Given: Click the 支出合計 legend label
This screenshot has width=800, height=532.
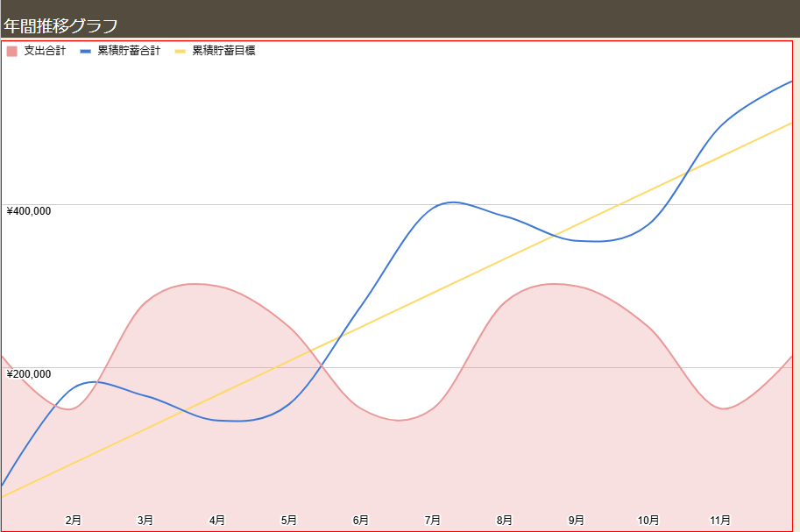Looking at the screenshot, I should point(45,51).
